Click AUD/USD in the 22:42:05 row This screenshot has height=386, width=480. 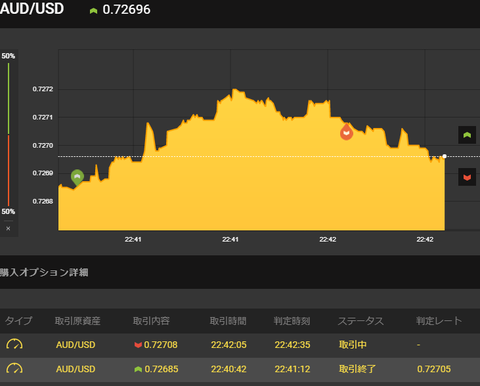pyautogui.click(x=76, y=345)
